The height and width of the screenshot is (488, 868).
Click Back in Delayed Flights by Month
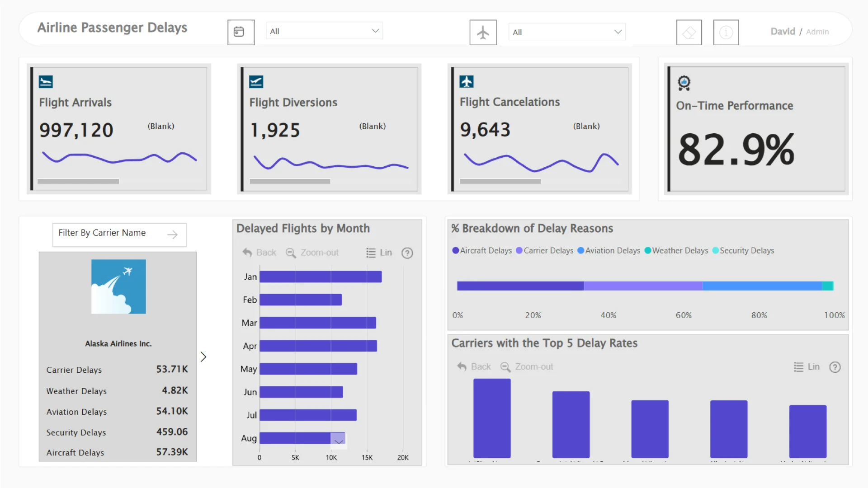pyautogui.click(x=259, y=253)
